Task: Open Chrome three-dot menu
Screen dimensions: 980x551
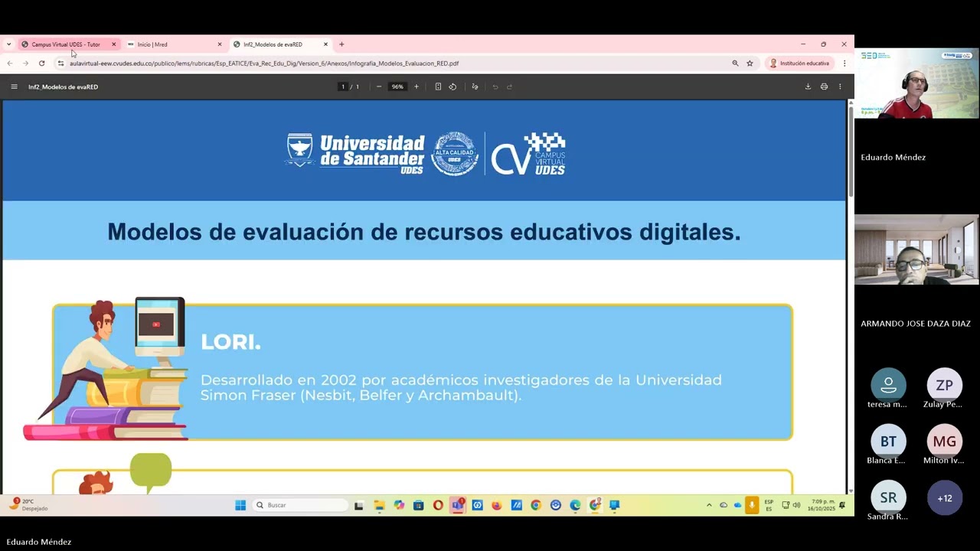Action: tap(844, 64)
